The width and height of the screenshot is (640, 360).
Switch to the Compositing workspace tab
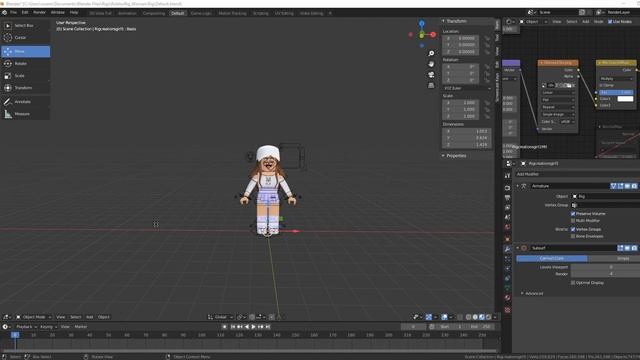[x=154, y=13]
